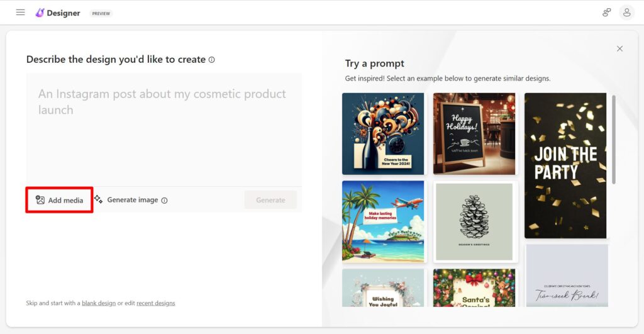Viewport: 644px width, 334px height.
Task: Click the Designer logo icon
Action: pyautogui.click(x=40, y=13)
